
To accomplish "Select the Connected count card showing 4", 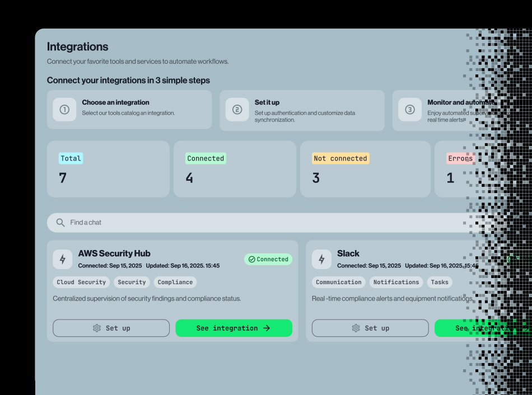I will point(235,169).
